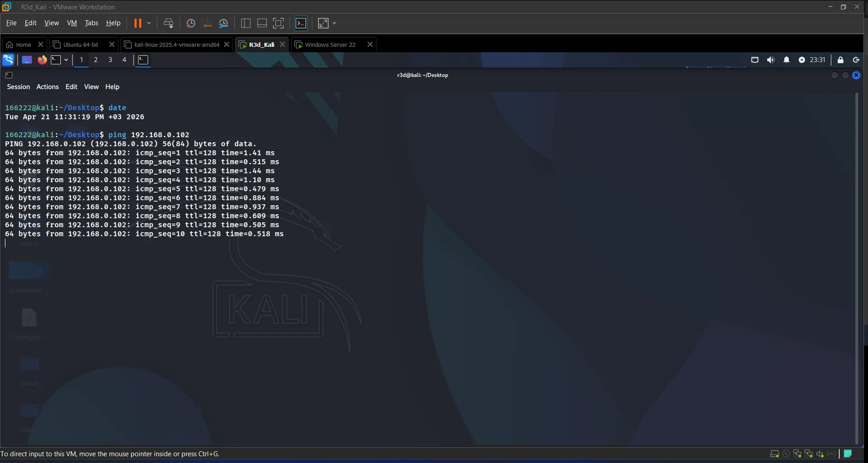Launch terminal emulator from Kali panel

click(x=56, y=60)
